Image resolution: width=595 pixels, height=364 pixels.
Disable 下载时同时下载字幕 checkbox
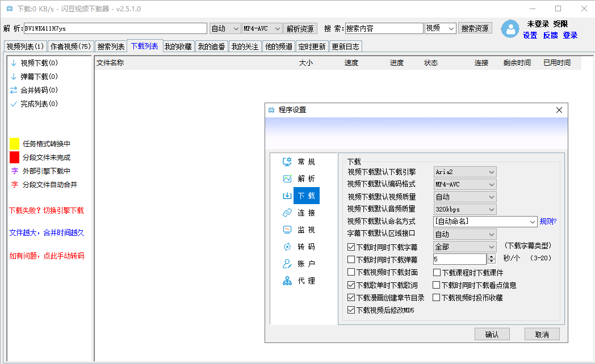(x=351, y=247)
